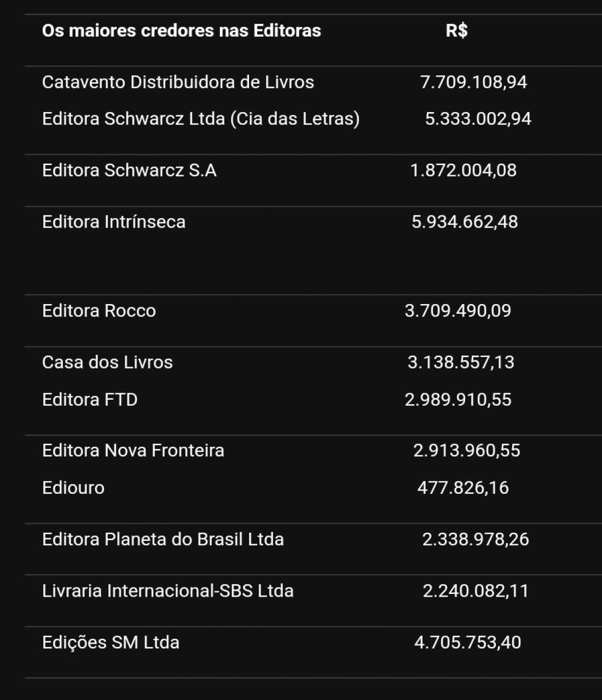The height and width of the screenshot is (700, 602).
Task: Select the Editora Schwarcz S.A entry
Action: [x=129, y=170]
